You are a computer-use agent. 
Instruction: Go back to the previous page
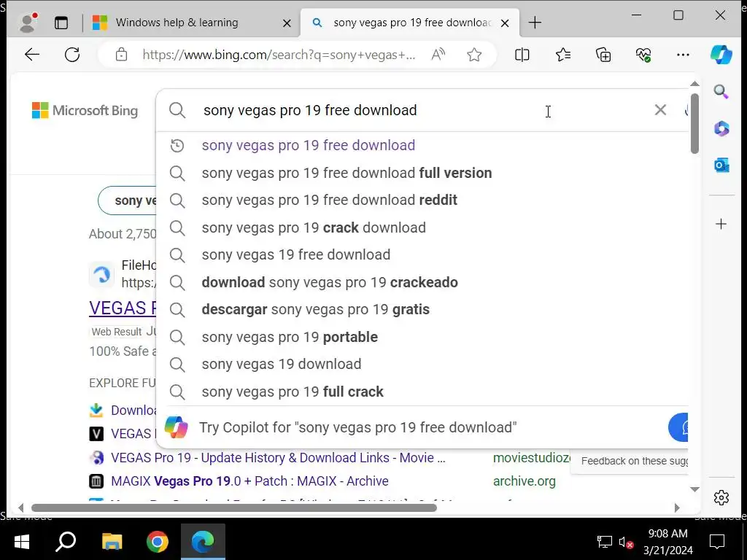pyautogui.click(x=32, y=54)
